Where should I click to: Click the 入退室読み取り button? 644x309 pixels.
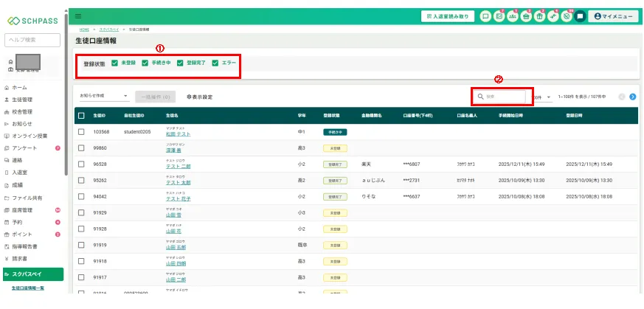point(448,15)
